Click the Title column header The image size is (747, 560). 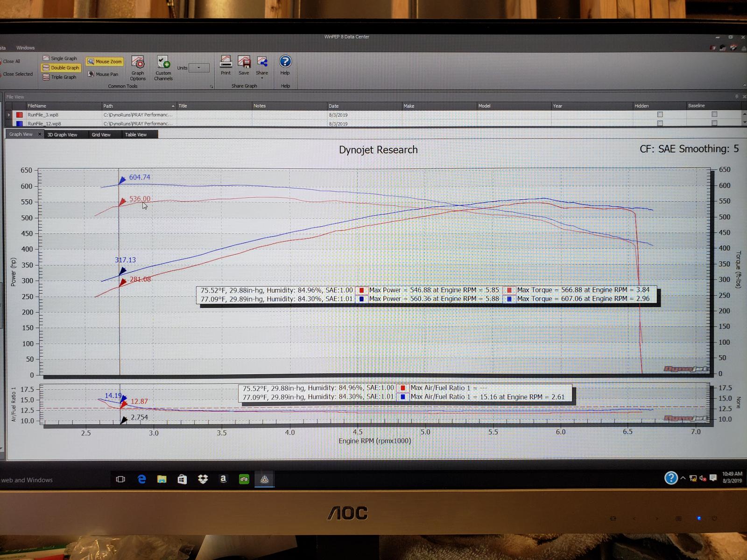pyautogui.click(x=214, y=106)
